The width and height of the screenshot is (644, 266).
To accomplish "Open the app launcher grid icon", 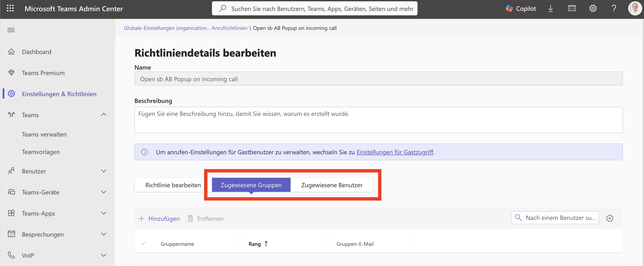I will (10, 9).
